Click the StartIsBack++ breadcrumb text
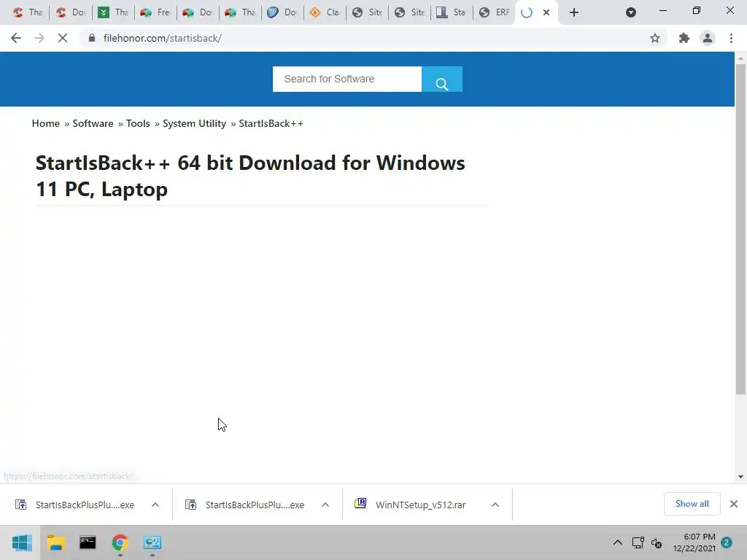This screenshot has height=560, width=747. coord(271,123)
